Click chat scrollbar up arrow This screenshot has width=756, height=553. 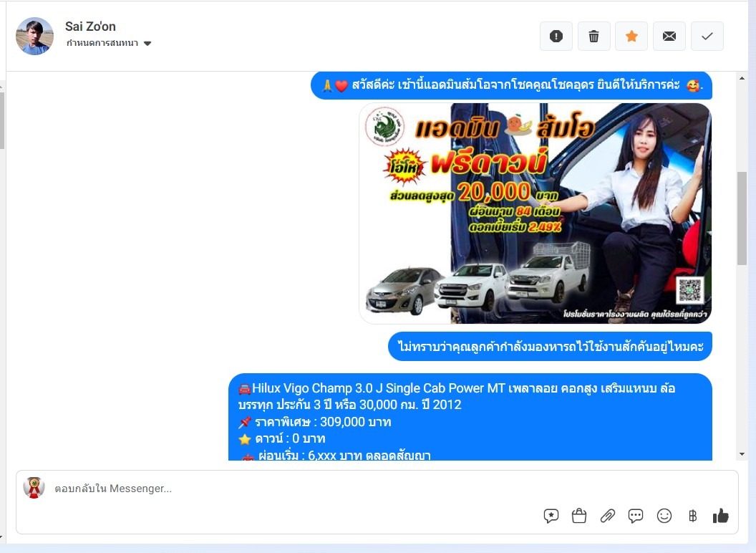[x=742, y=78]
